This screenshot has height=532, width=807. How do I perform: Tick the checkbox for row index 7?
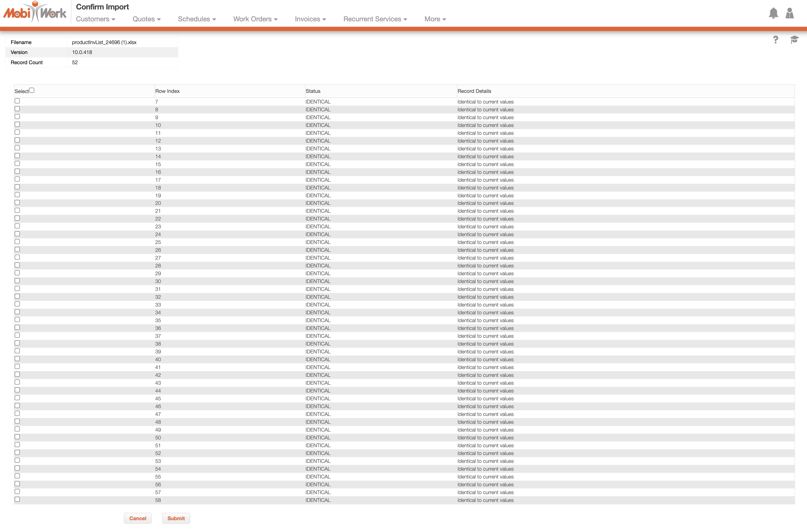[x=17, y=101]
